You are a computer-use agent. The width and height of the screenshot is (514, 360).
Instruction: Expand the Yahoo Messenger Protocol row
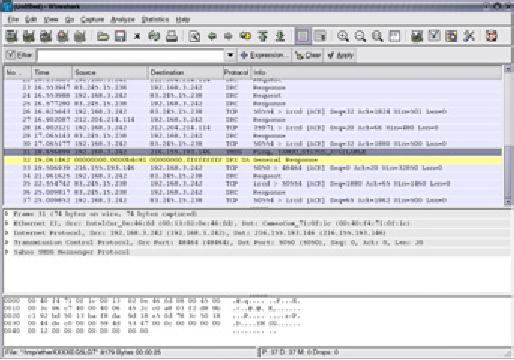6,252
